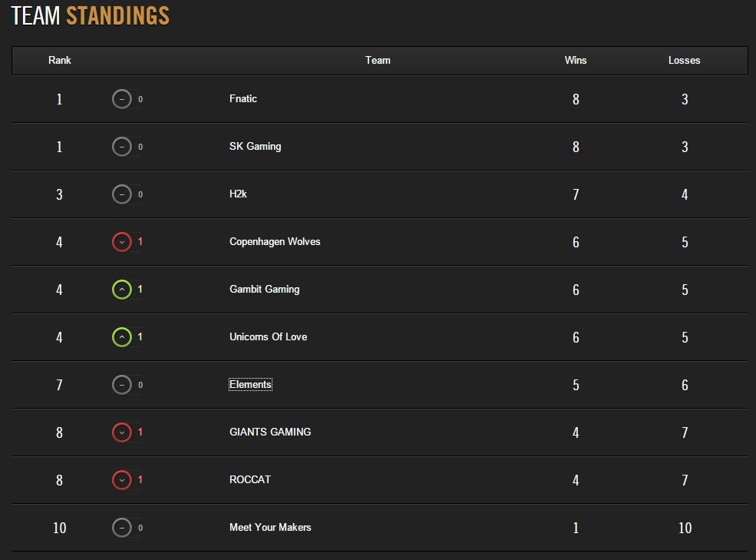
Task: Open the Fnatic team name
Action: [243, 99]
